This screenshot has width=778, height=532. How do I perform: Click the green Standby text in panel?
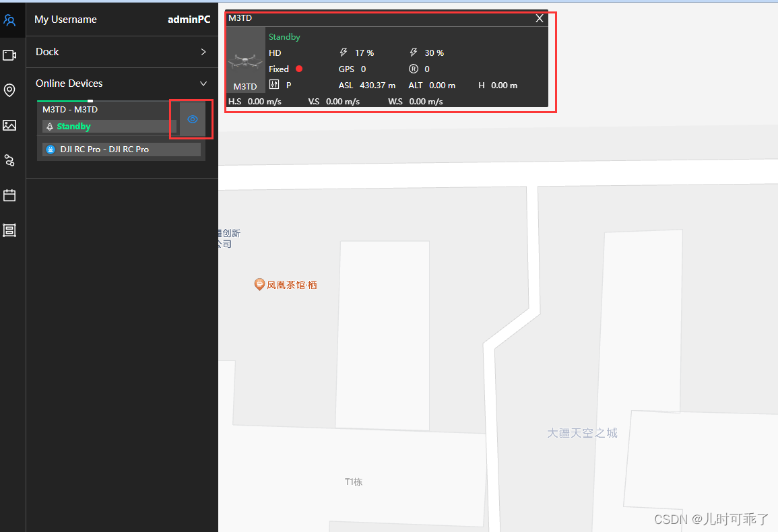(284, 37)
